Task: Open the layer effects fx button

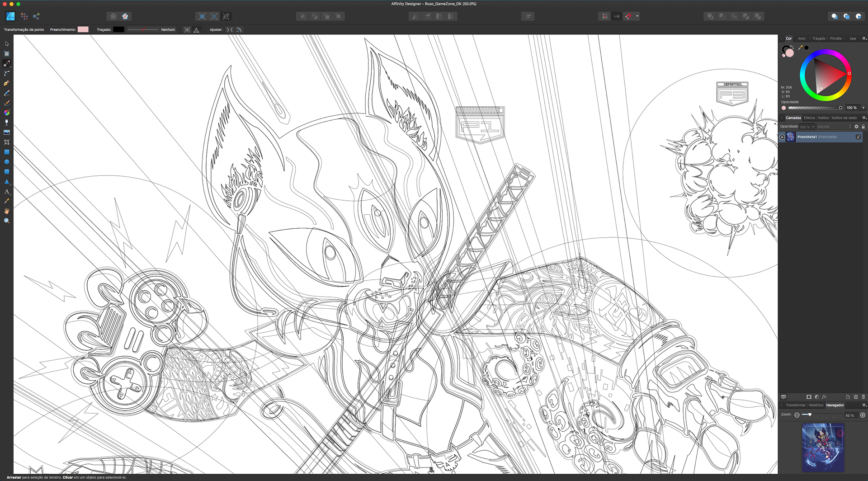Action: point(824,397)
